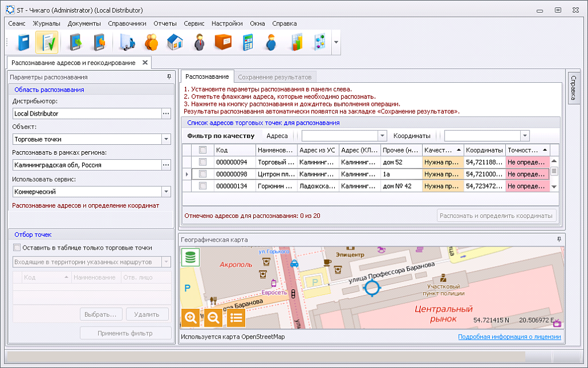
Task: Click the Применить фильтр button
Action: (125, 333)
